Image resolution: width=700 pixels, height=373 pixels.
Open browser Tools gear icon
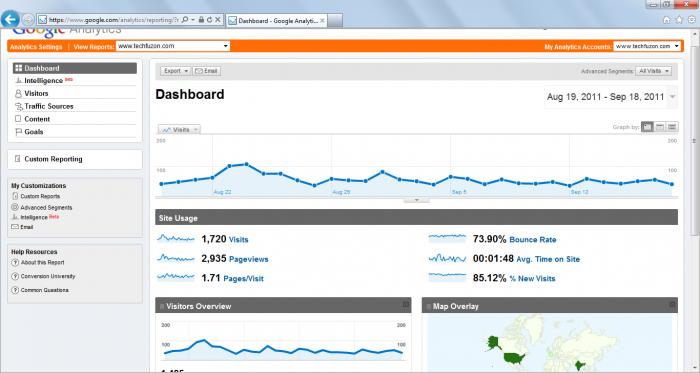click(x=692, y=20)
